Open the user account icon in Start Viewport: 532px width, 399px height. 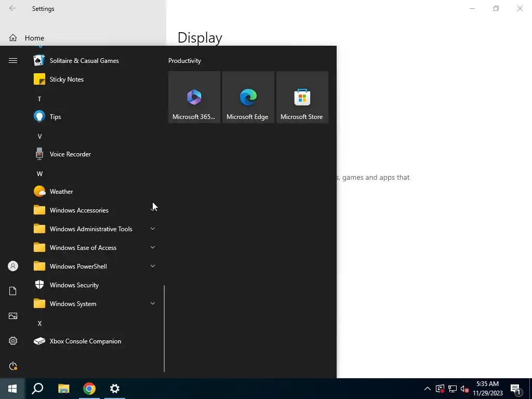coord(13,266)
